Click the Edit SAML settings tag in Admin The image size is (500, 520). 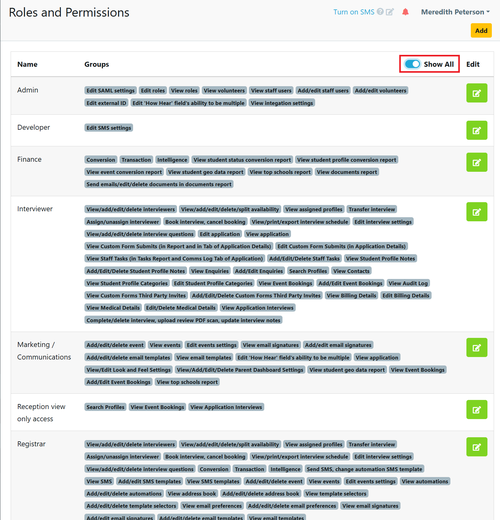110,91
